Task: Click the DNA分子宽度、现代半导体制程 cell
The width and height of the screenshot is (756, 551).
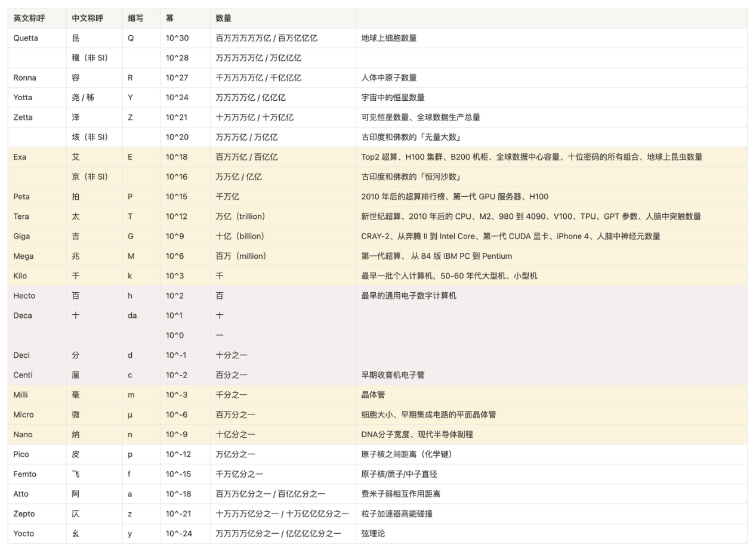Action: [551, 434]
